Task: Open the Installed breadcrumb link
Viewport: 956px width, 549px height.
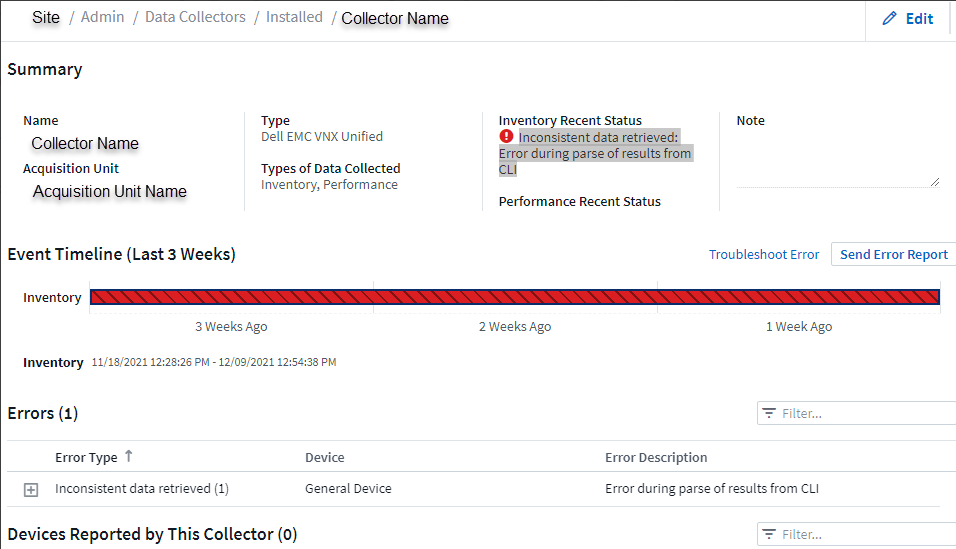Action: click(294, 17)
